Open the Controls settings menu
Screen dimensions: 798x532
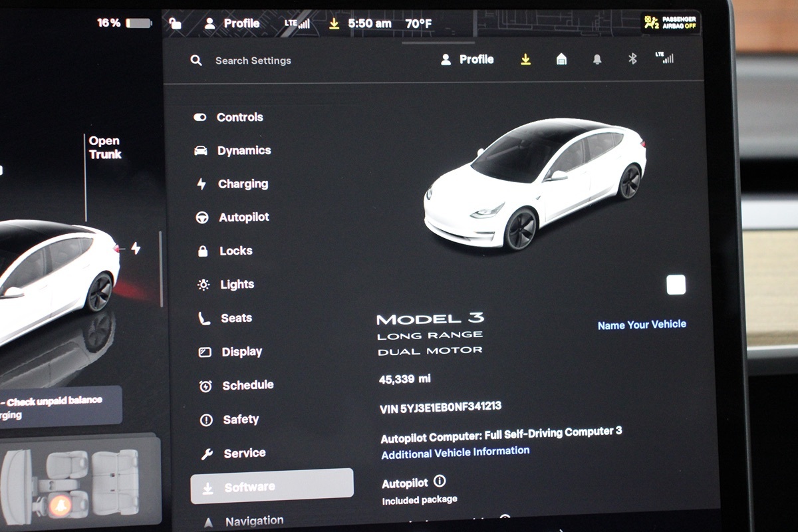pyautogui.click(x=239, y=117)
